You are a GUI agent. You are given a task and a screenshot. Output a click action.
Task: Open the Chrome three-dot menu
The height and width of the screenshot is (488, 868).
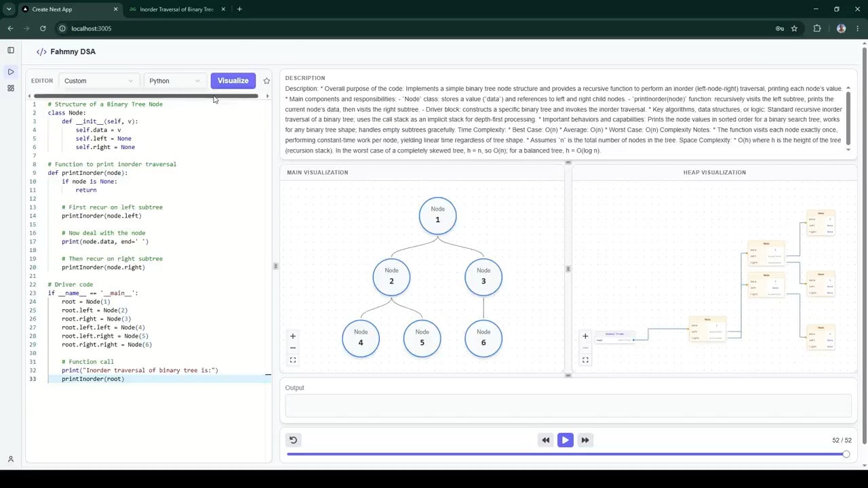(x=858, y=28)
